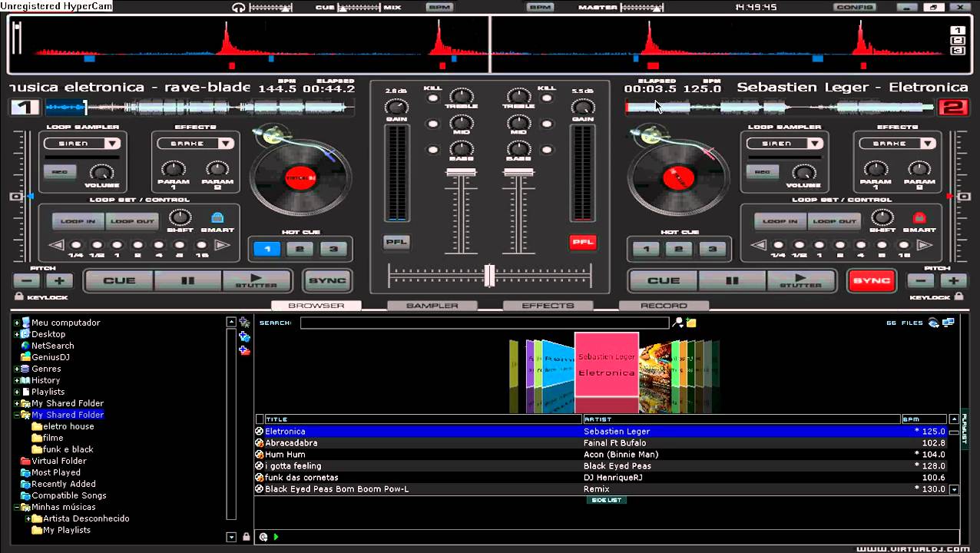Click the pause button on deck 2
This screenshot has width=980, height=553.
pos(732,280)
